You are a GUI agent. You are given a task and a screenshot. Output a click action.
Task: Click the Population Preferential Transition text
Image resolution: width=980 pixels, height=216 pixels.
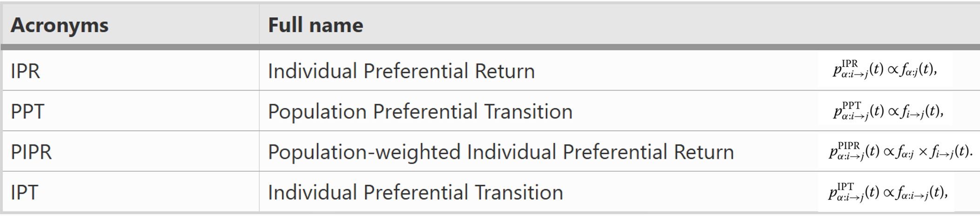coord(420,111)
